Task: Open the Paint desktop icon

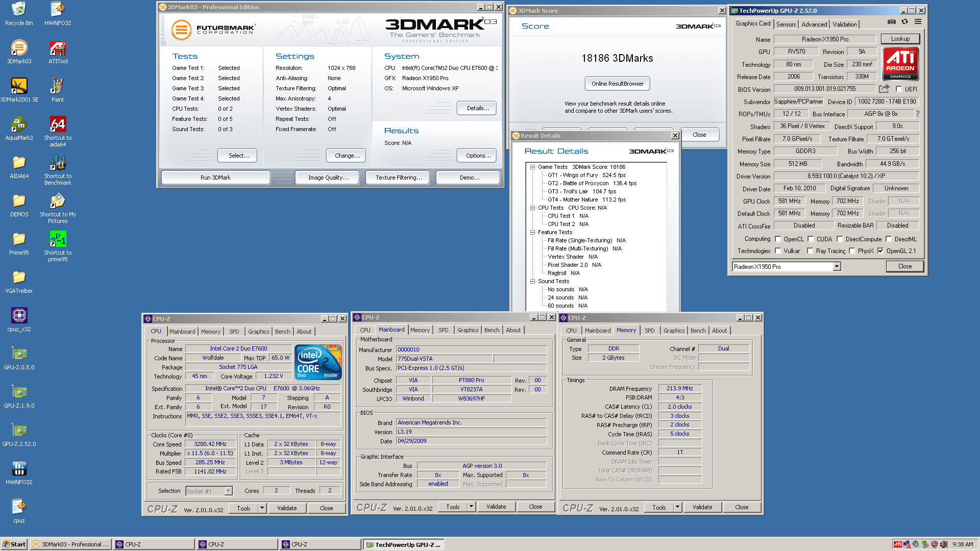Action: pyautogui.click(x=58, y=90)
